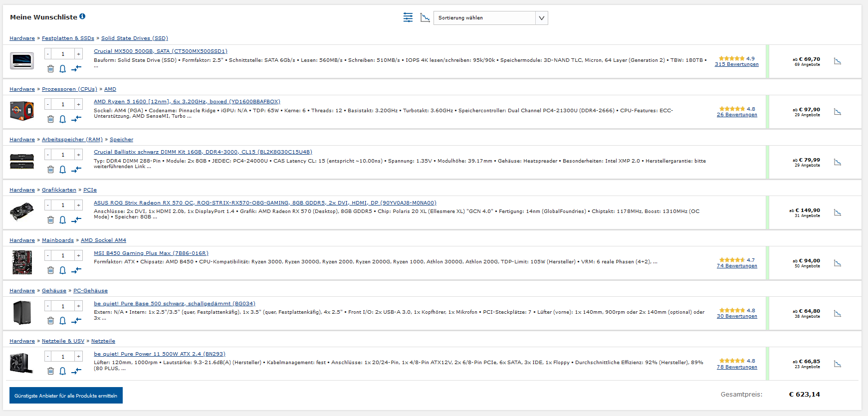Compare Crucial Ballistix RAM with arrows icon
Viewport: 868px width, 416px height.
(76, 169)
